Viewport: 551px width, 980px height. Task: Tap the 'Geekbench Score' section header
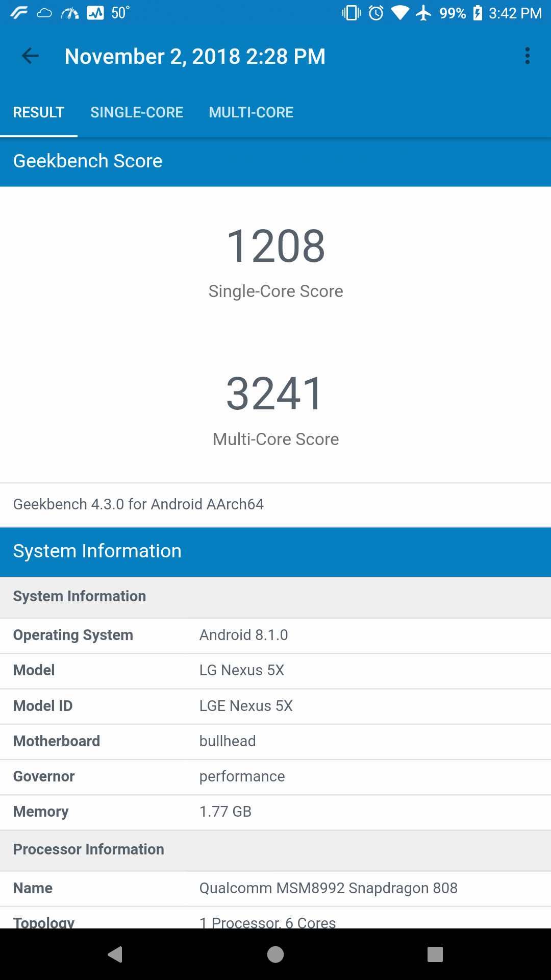275,161
